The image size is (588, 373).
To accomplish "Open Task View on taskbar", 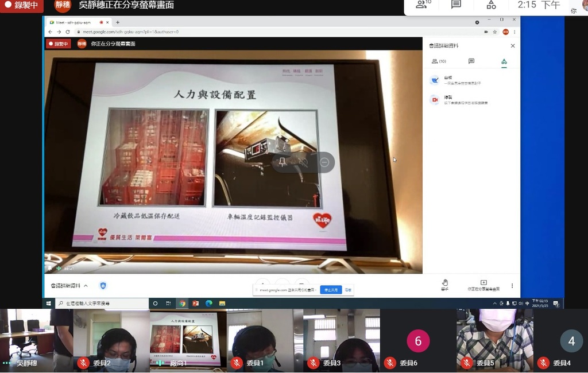I will click(168, 303).
